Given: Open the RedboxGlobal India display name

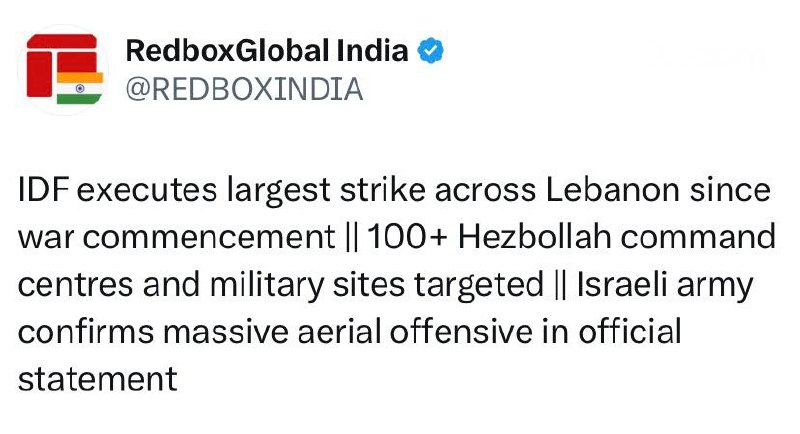Looking at the screenshot, I should point(267,51).
